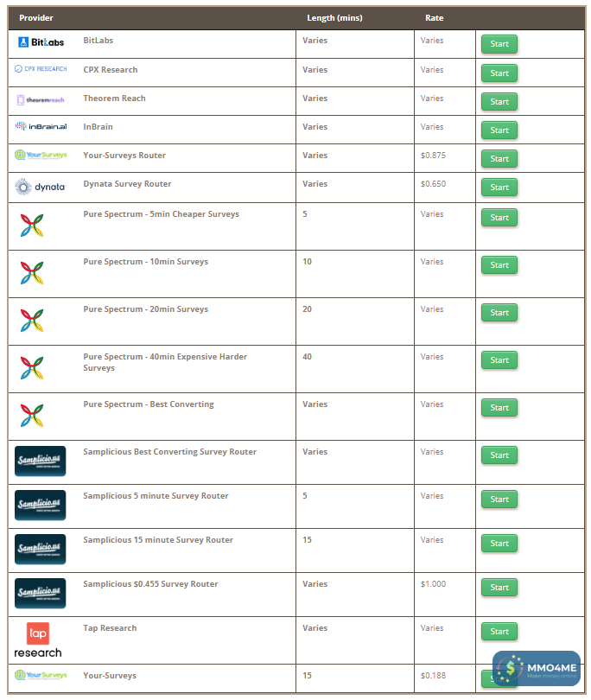
Task: Click Samplicious logo for 15 minute Router
Action: 40,550
